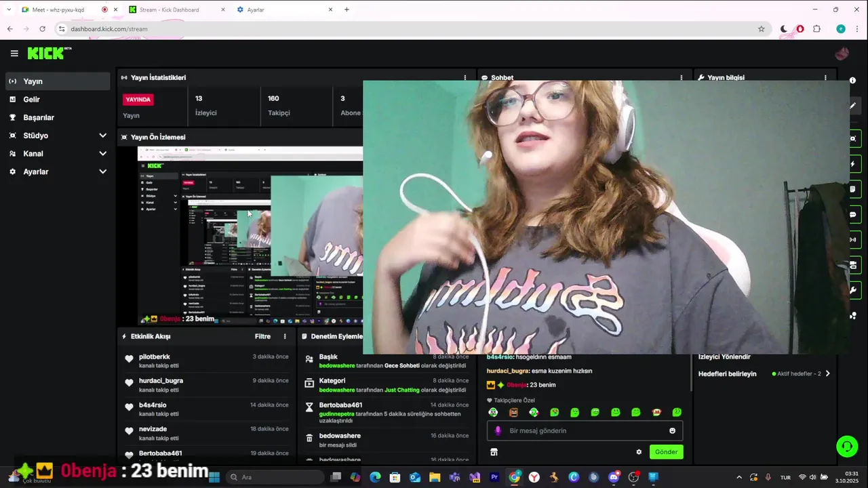
Task: Open Etkinlik Akışı three-dot options
Action: click(285, 336)
